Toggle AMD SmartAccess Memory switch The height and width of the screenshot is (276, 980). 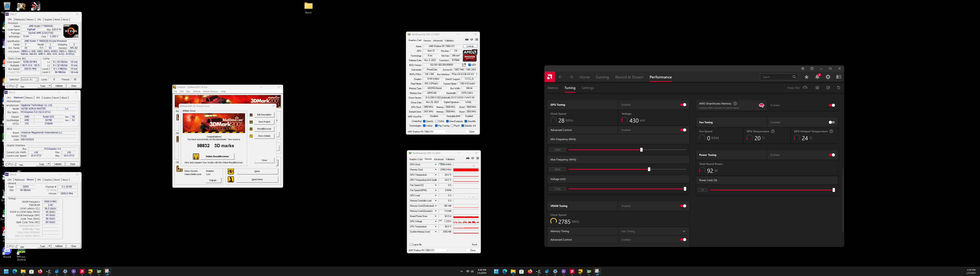(832, 105)
